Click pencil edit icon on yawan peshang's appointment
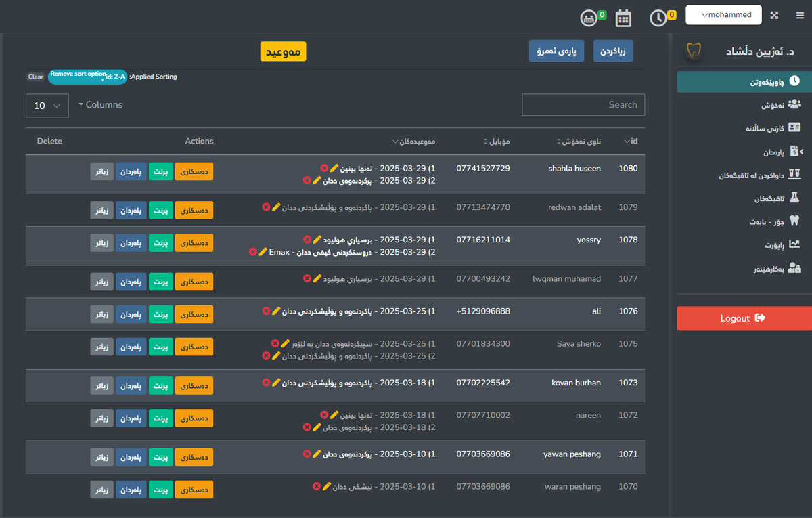This screenshot has width=812, height=518. (317, 454)
